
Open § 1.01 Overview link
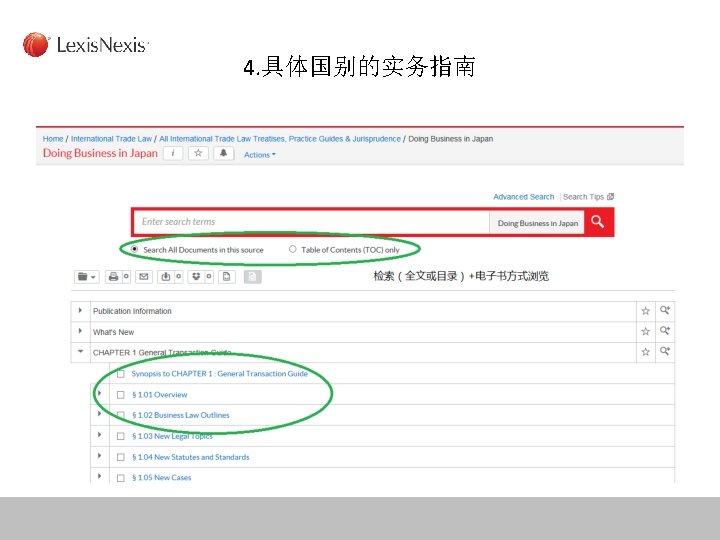tap(159, 395)
